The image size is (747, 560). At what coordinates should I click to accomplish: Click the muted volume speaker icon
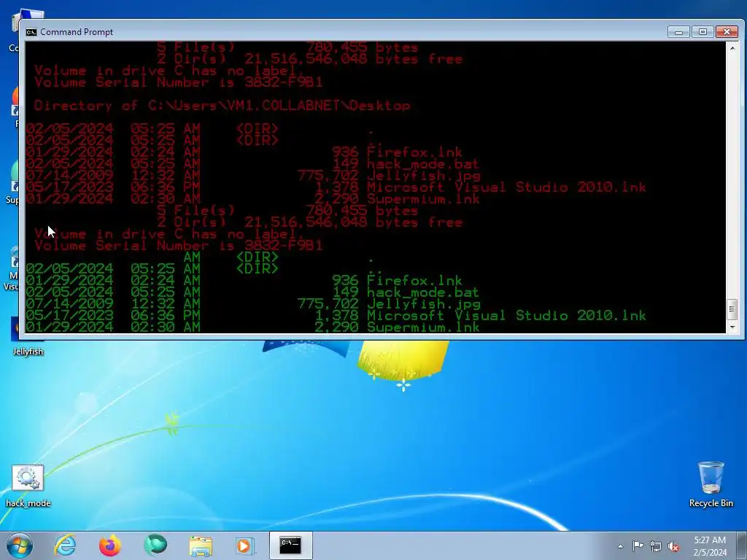click(673, 546)
